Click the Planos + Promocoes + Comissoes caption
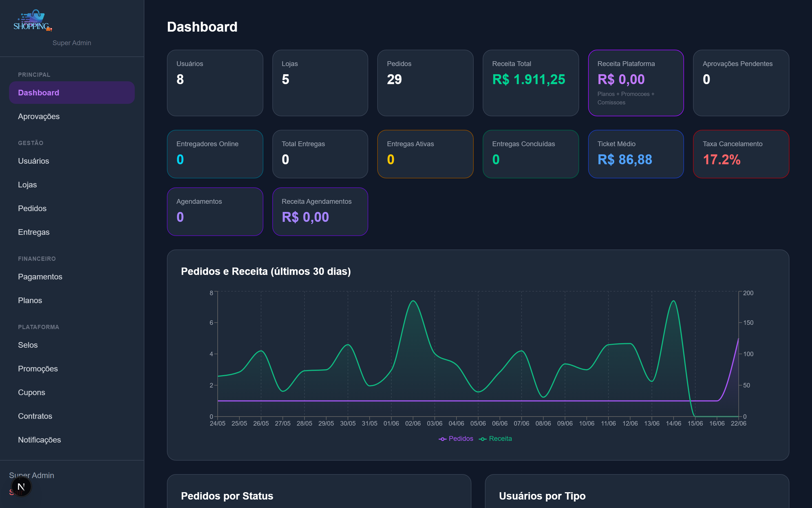Image resolution: width=812 pixels, height=508 pixels. (x=626, y=98)
